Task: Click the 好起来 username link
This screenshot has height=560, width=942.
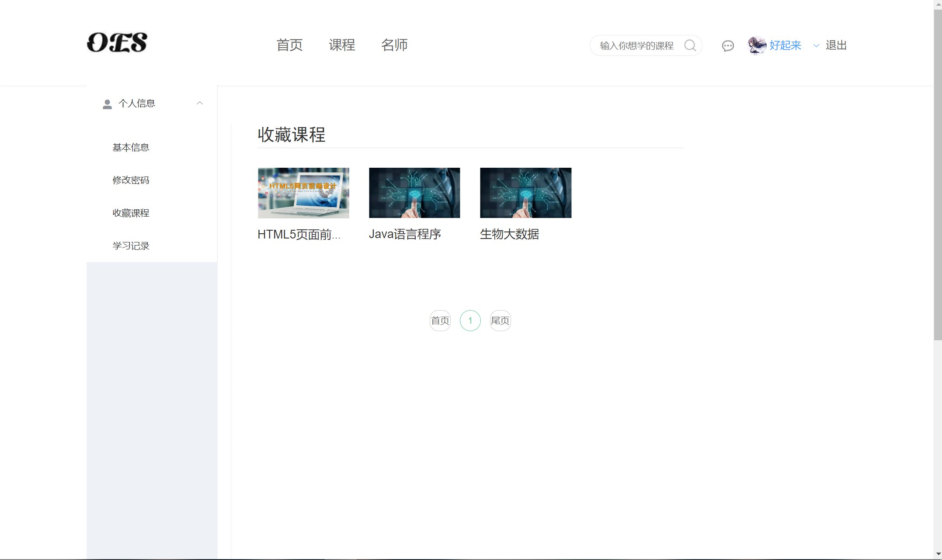Action: [785, 45]
